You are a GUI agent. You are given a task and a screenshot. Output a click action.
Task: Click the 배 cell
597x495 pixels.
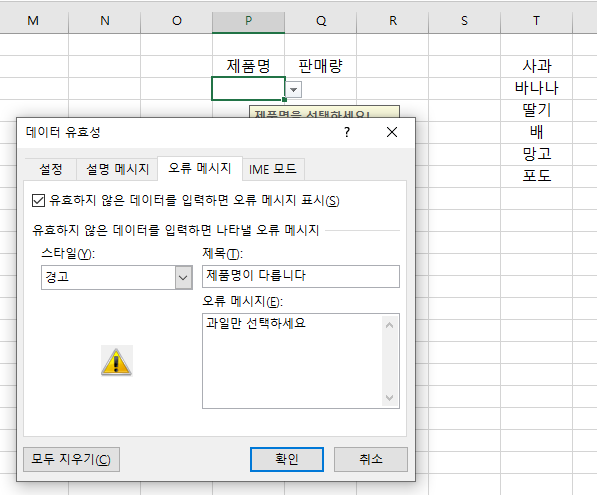click(x=536, y=132)
